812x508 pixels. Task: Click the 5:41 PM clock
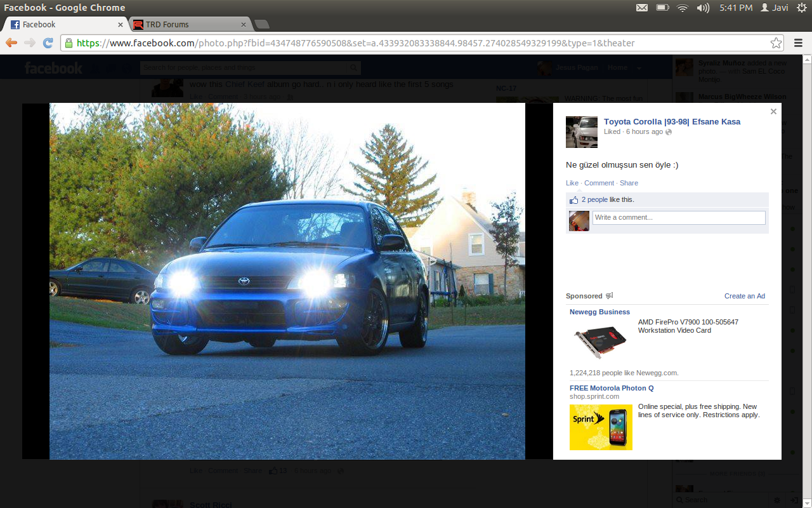[x=736, y=8]
